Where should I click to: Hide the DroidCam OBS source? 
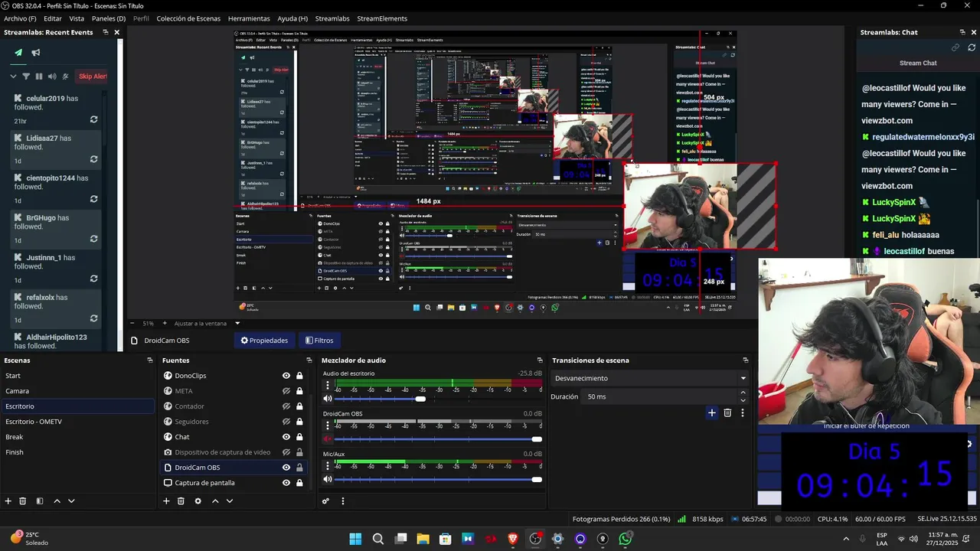pos(286,468)
